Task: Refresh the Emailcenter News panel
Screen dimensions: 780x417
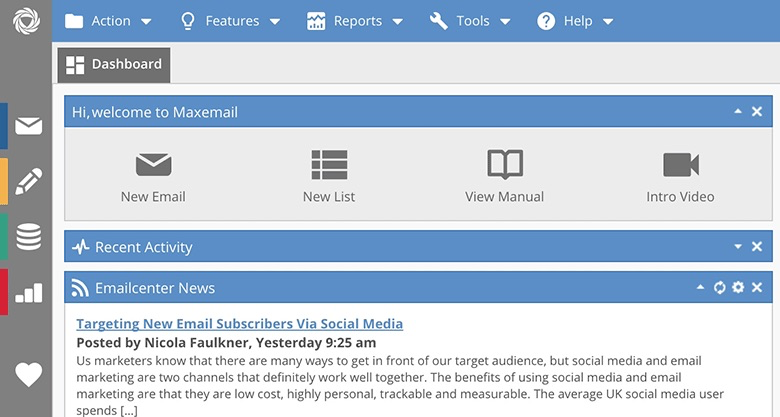Action: (x=719, y=288)
